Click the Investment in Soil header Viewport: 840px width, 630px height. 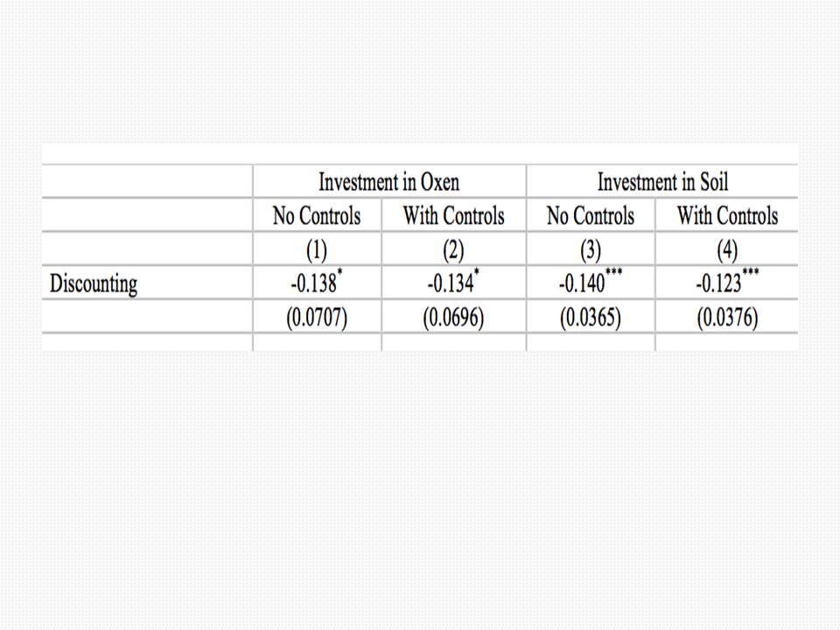click(x=662, y=182)
